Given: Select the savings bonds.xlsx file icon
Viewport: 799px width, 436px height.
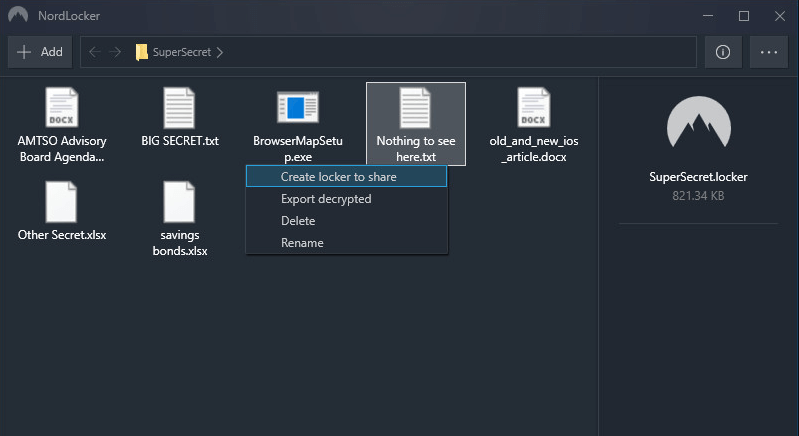Looking at the screenshot, I should click(x=179, y=202).
